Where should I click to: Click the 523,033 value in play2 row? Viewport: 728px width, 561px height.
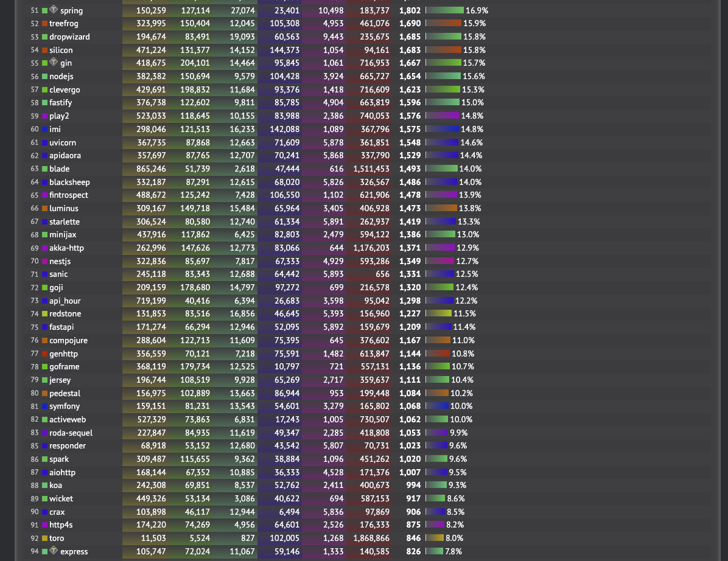click(151, 116)
